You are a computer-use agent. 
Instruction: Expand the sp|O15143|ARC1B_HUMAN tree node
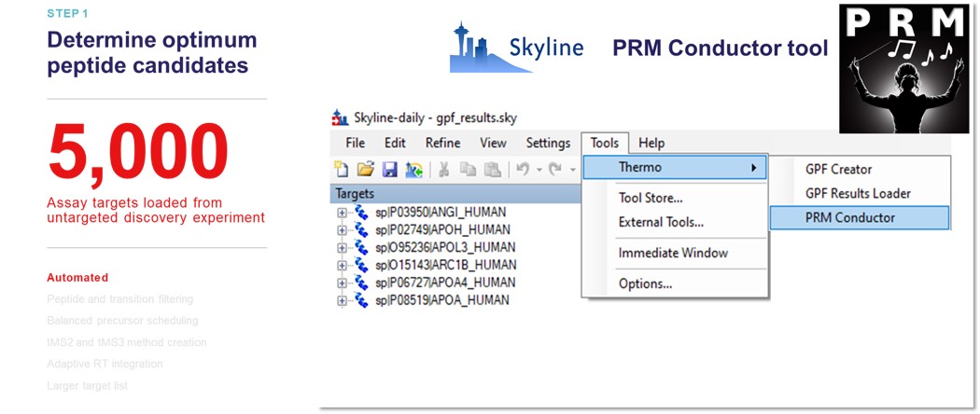(x=342, y=265)
